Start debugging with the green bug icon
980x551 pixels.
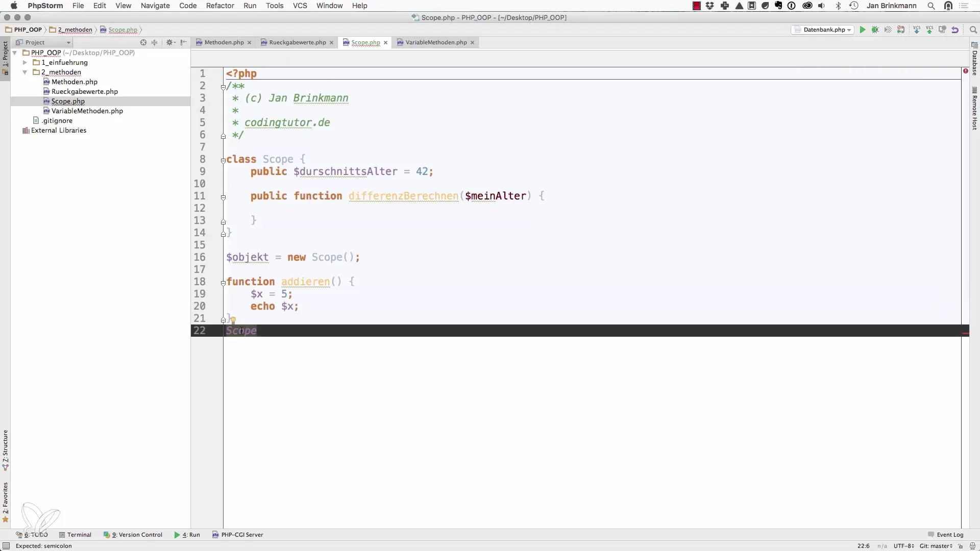pos(875,30)
